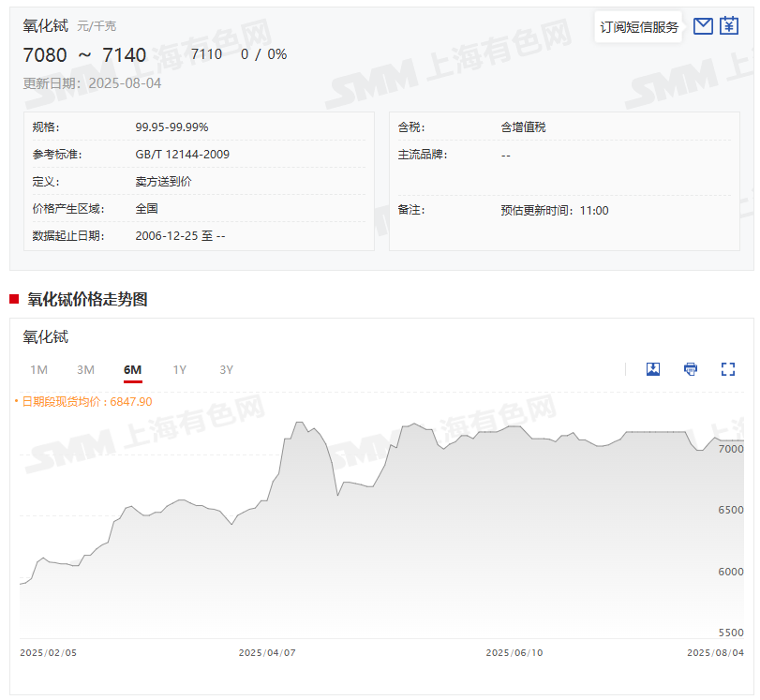Print the 氧化铽 price chart
Viewport: 760px width, 700px height.
click(691, 369)
